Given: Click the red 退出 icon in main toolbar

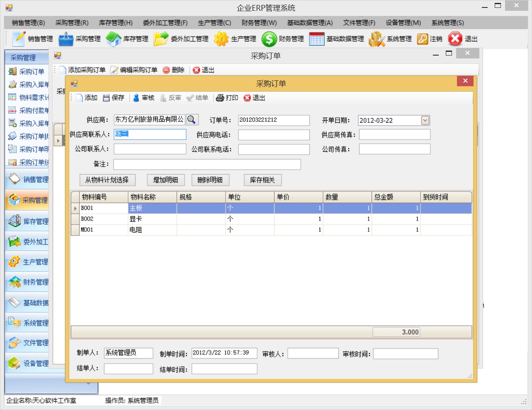Looking at the screenshot, I should (x=455, y=39).
